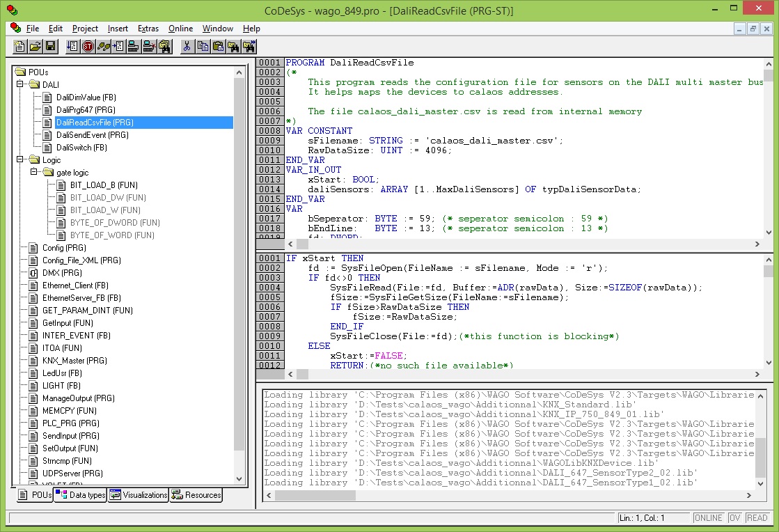
Task: Click the Find binoculars icon
Action: pyautogui.click(x=233, y=47)
